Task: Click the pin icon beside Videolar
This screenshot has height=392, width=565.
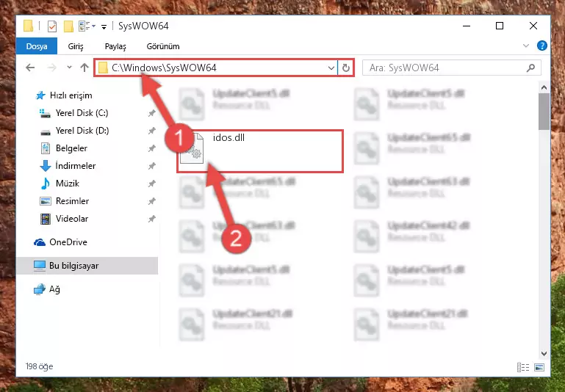Action: [x=151, y=219]
